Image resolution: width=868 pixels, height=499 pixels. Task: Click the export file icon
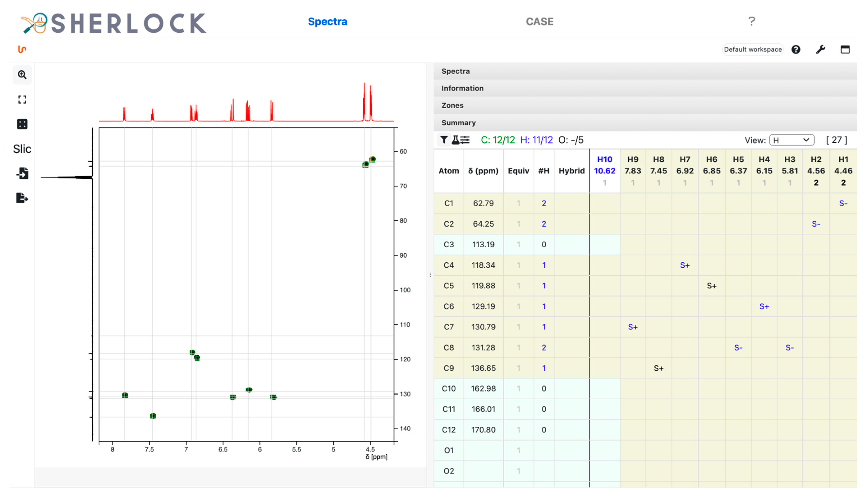(x=22, y=198)
